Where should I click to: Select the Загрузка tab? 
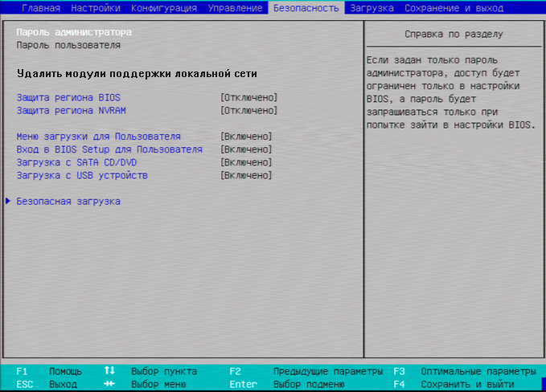tap(372, 8)
